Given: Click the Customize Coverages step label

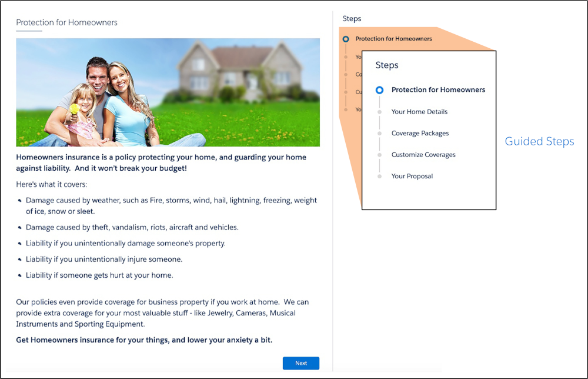Looking at the screenshot, I should click(423, 155).
